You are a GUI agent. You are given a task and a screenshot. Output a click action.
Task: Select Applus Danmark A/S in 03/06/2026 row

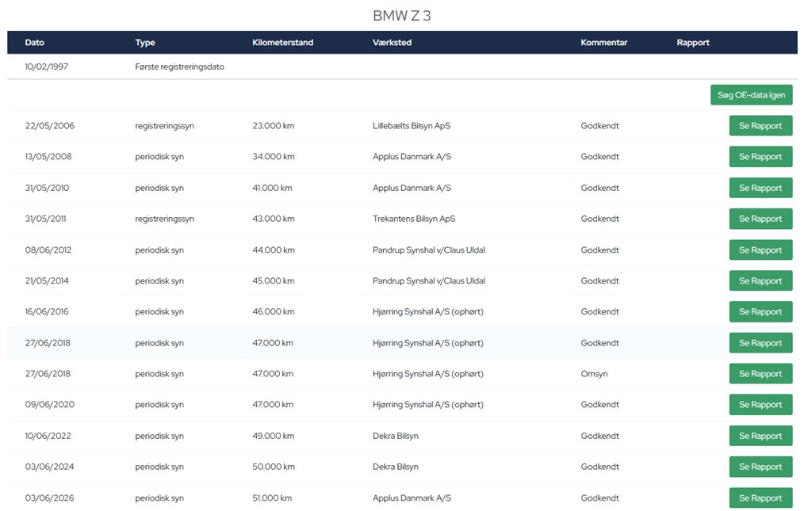pyautogui.click(x=412, y=498)
